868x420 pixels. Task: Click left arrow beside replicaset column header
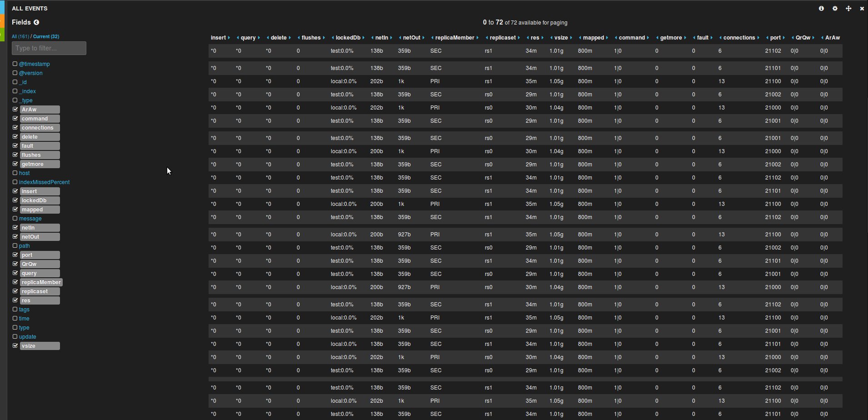pos(487,38)
